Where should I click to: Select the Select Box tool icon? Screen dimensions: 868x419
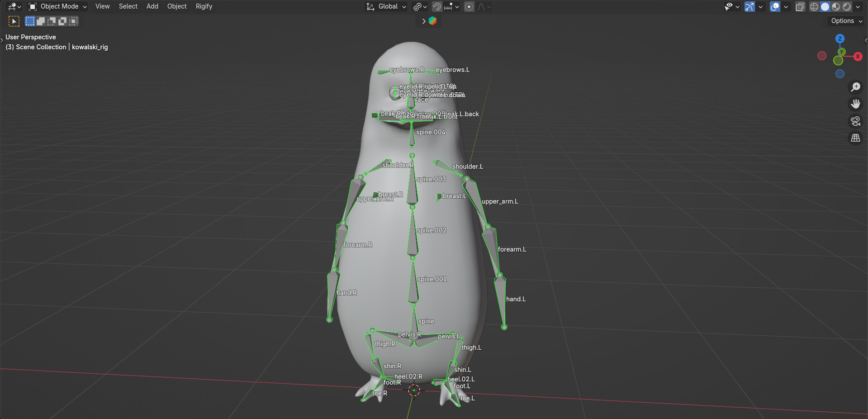[14, 21]
